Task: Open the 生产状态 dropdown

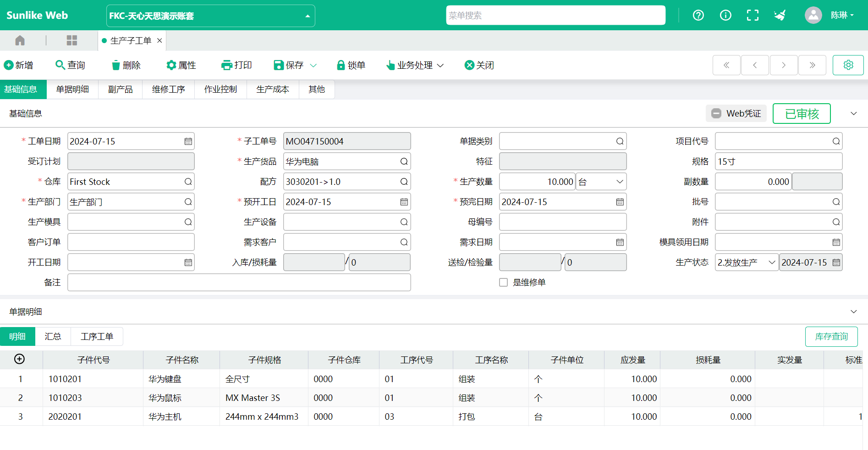Action: 747,262
